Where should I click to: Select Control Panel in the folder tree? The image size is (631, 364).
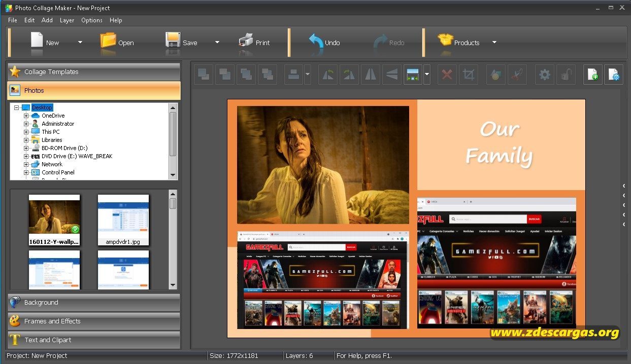tap(58, 172)
